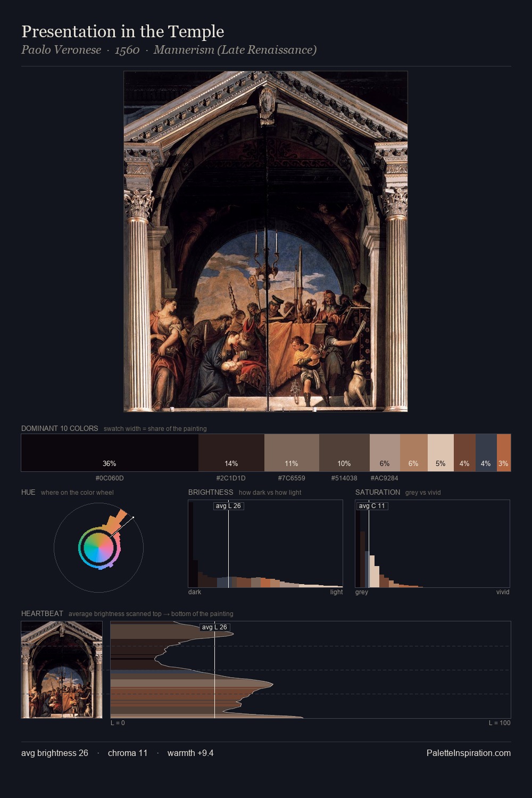The height and width of the screenshot is (798, 532).
Task: Click hex code #AC9284
Action: tap(384, 478)
